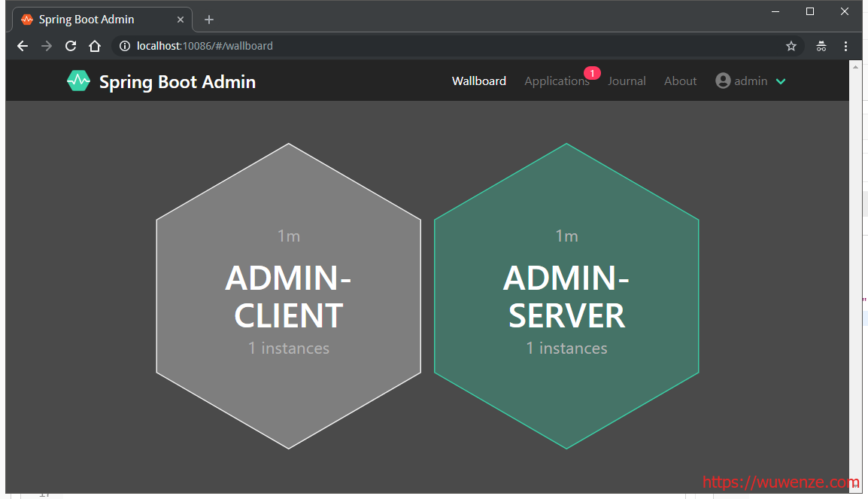This screenshot has width=868, height=499.
Task: Click the admin username label
Action: pyautogui.click(x=751, y=81)
